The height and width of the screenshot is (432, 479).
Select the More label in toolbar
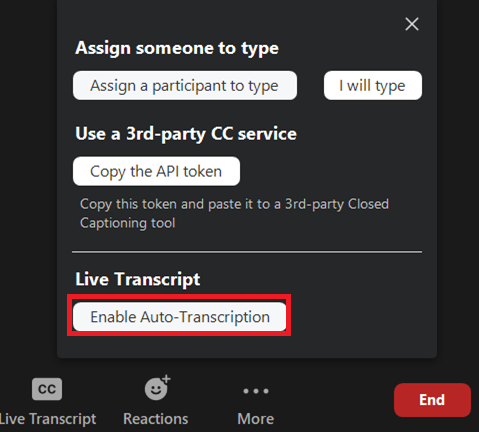[256, 419]
